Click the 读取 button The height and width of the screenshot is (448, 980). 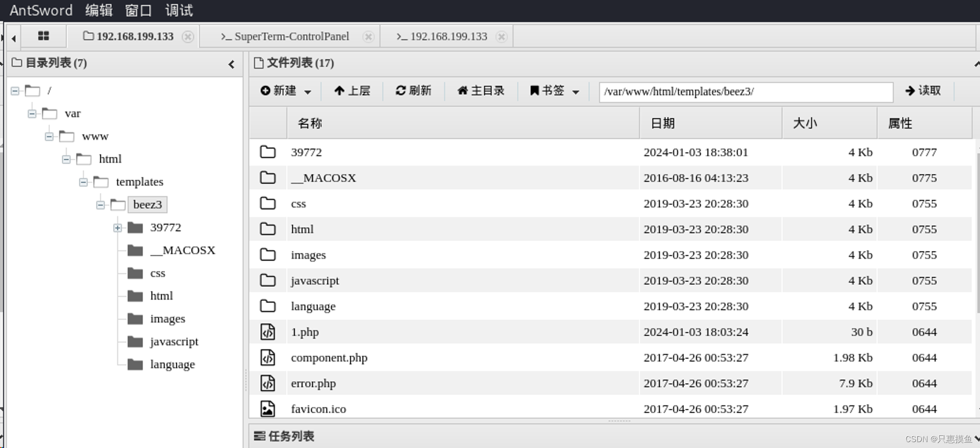[x=923, y=91]
